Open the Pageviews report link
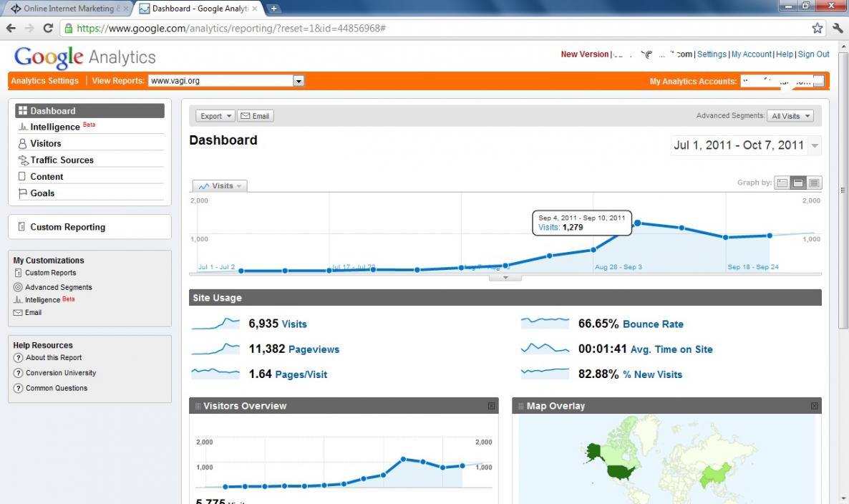The image size is (849, 504). click(x=314, y=349)
